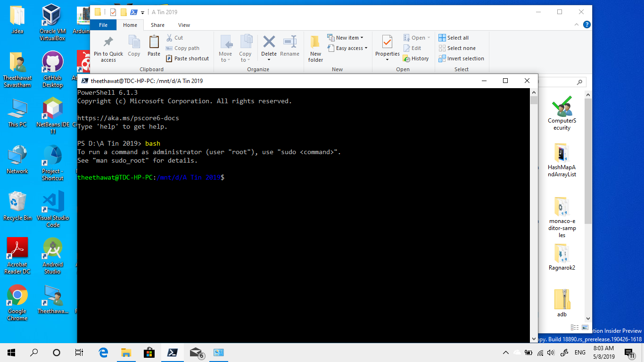Viewport: 644px width, 362px height.
Task: Show hidden system tray icons
Action: pyautogui.click(x=506, y=353)
